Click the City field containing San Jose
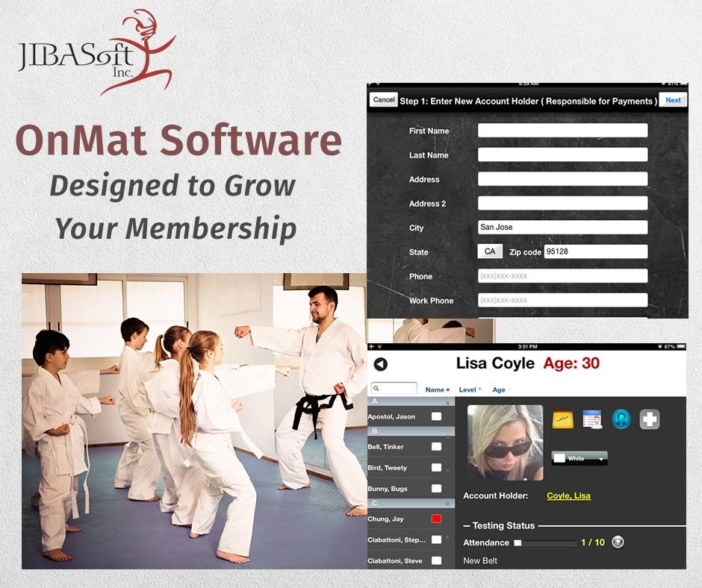This screenshot has height=588, width=702. tap(563, 227)
